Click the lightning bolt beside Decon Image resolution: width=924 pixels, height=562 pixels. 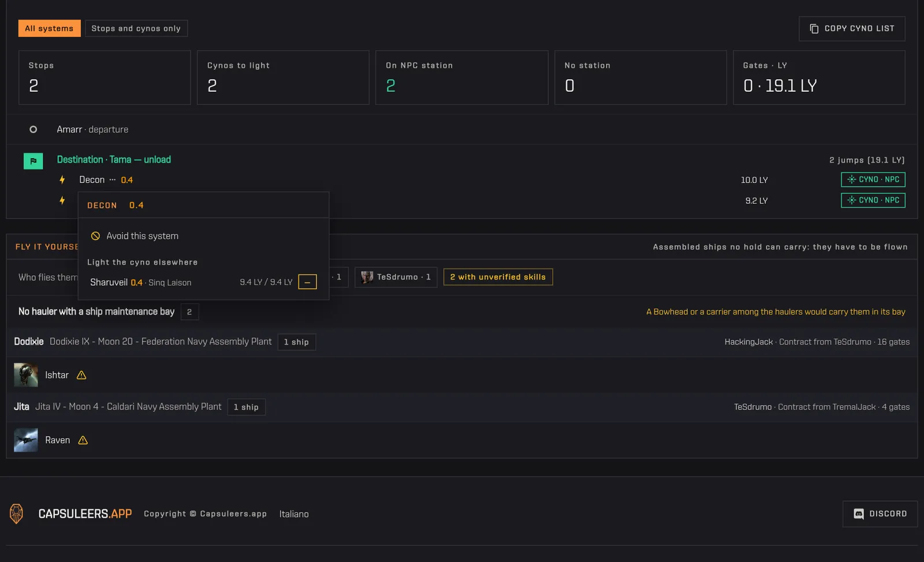[x=62, y=179]
